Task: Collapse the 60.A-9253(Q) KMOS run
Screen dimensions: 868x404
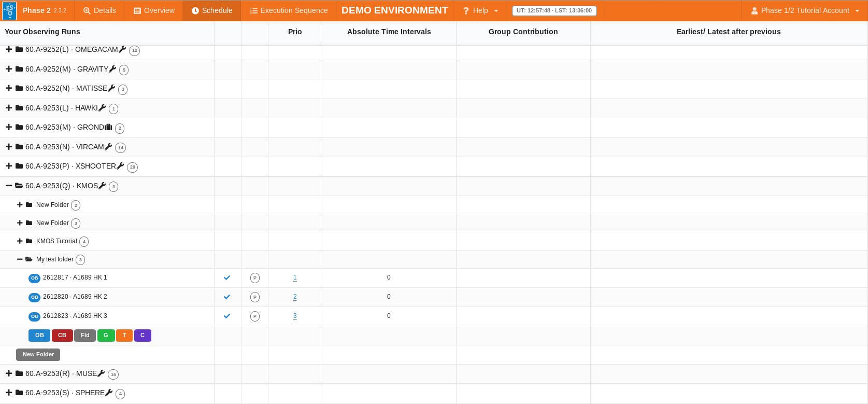Action: click(9, 186)
